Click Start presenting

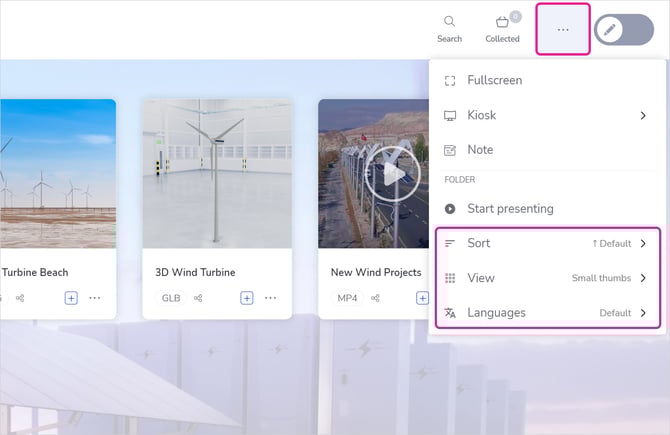click(x=547, y=209)
